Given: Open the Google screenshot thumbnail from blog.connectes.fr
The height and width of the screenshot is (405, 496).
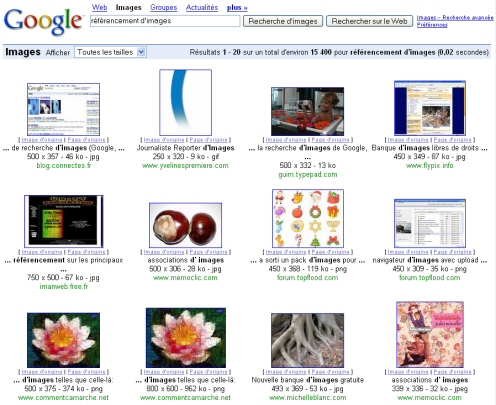Looking at the screenshot, I should point(63,109).
